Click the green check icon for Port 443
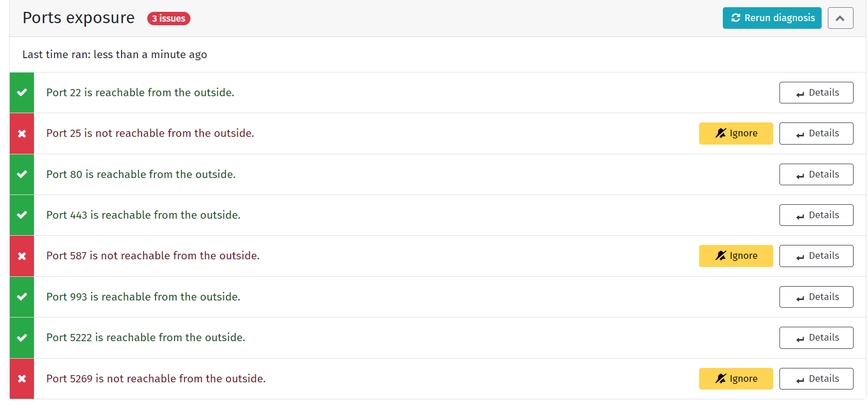Image resolution: width=868 pixels, height=406 pixels. point(22,215)
